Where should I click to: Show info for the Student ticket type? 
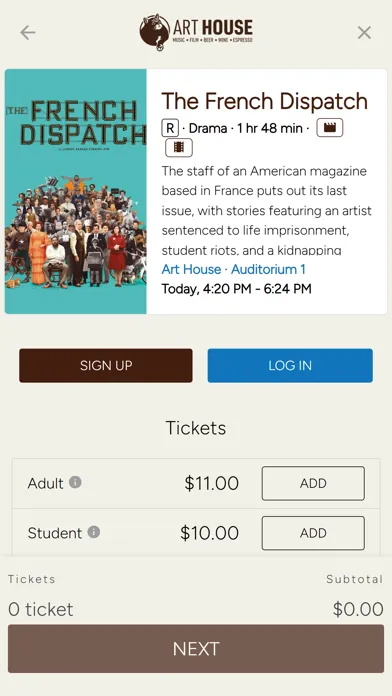point(94,532)
